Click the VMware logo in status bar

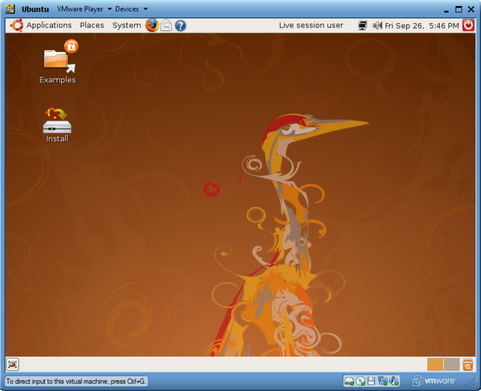434,381
